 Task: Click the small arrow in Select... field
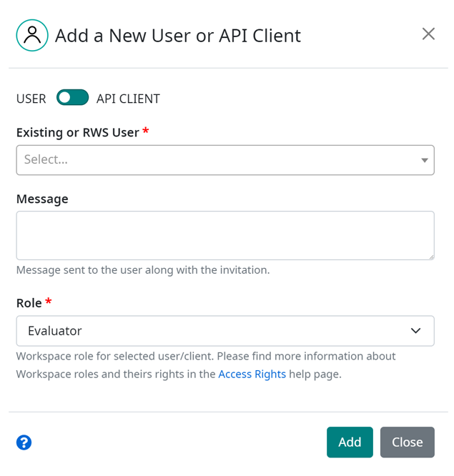pos(425,160)
